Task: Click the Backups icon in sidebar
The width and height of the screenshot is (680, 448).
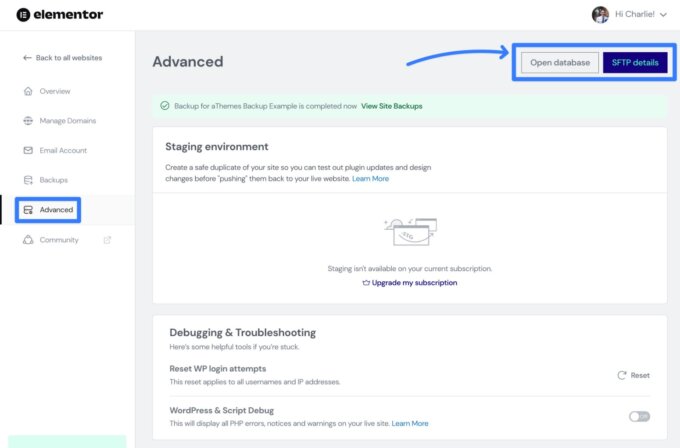Action: point(28,180)
